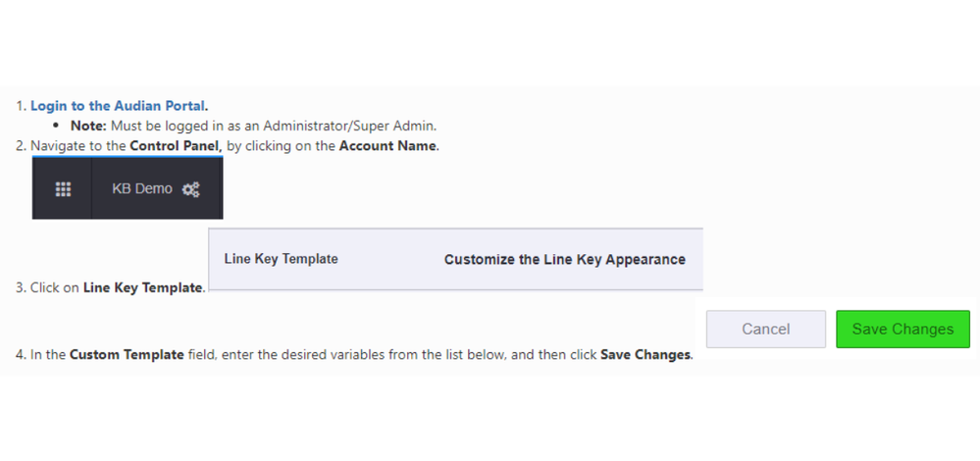This screenshot has width=980, height=461.
Task: Click the step 1 list number
Action: (x=22, y=106)
